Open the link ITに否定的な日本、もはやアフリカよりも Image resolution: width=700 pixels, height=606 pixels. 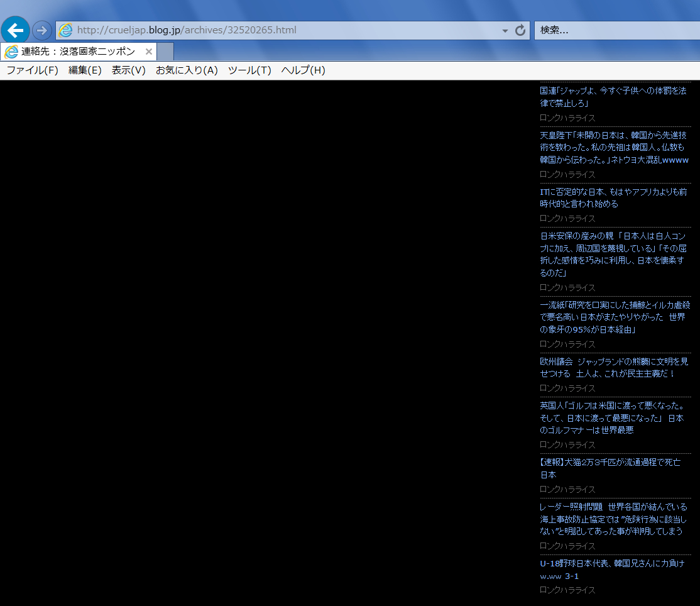(x=613, y=198)
